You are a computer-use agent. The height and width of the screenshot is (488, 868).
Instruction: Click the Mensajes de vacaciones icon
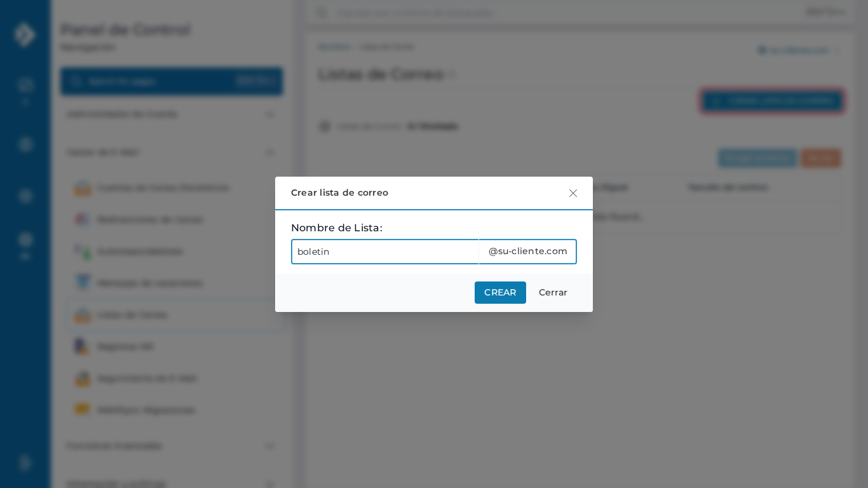click(x=83, y=283)
